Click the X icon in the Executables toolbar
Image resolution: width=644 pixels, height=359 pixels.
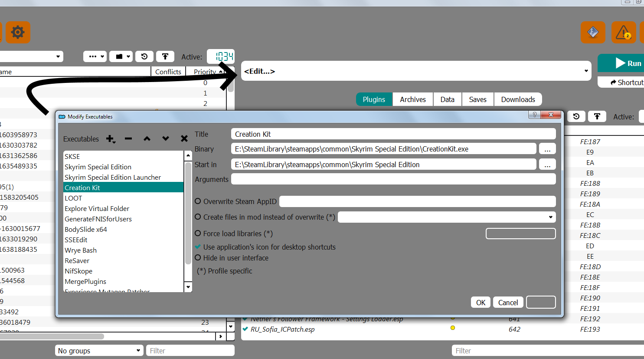[184, 139]
